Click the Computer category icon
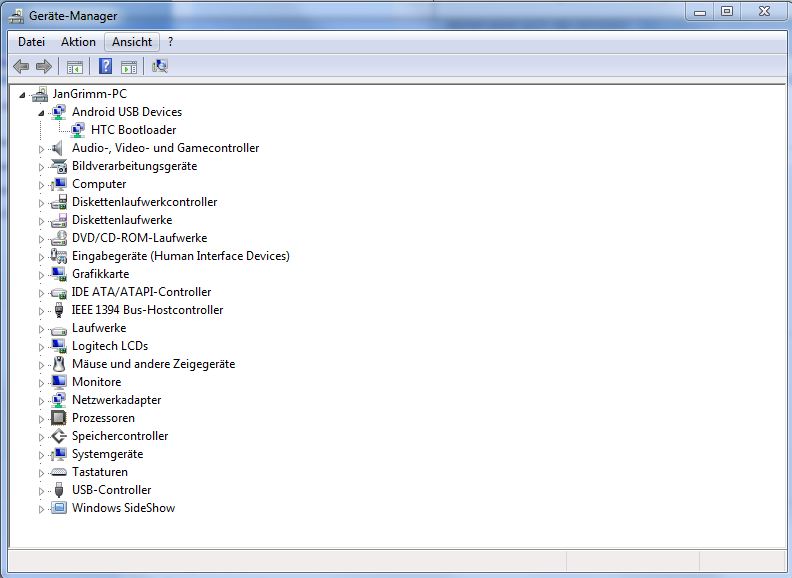This screenshot has height=578, width=792. (59, 184)
